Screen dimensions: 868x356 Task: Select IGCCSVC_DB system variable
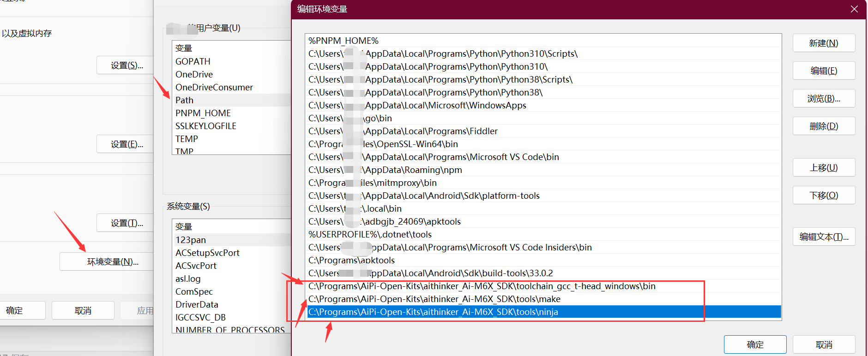point(232,317)
